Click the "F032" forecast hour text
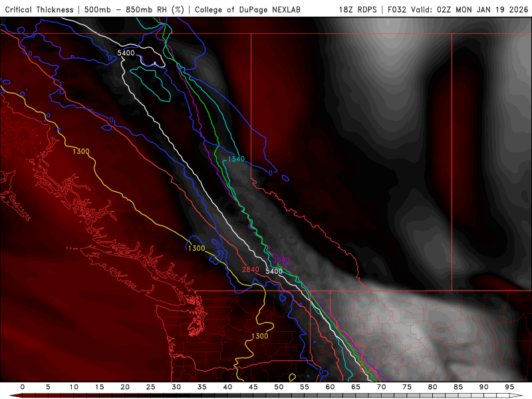 tap(396, 9)
